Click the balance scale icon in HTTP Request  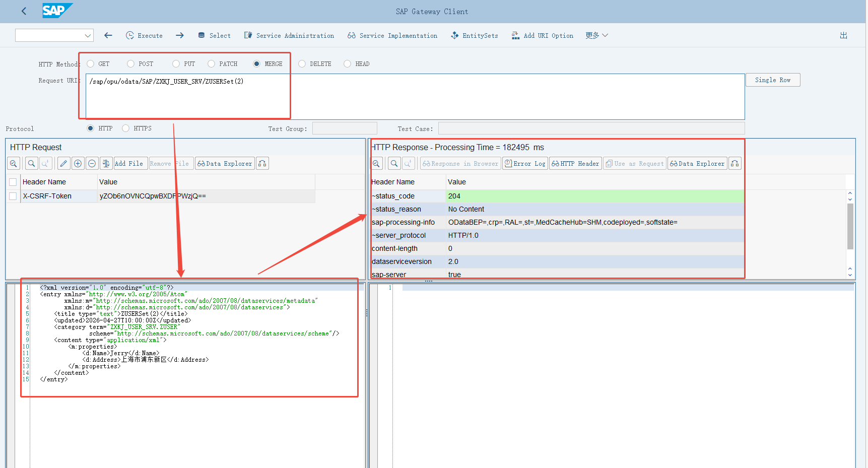[x=106, y=163]
